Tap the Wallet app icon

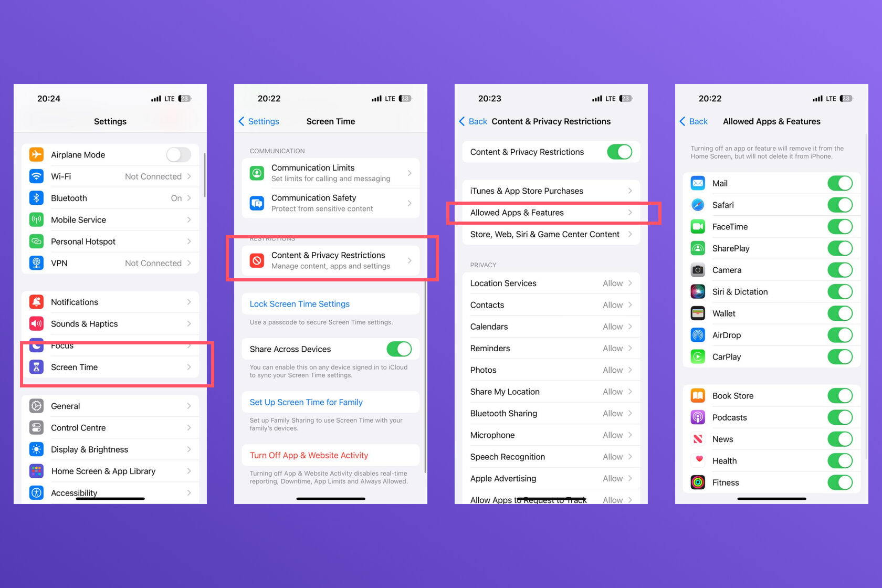click(x=698, y=313)
